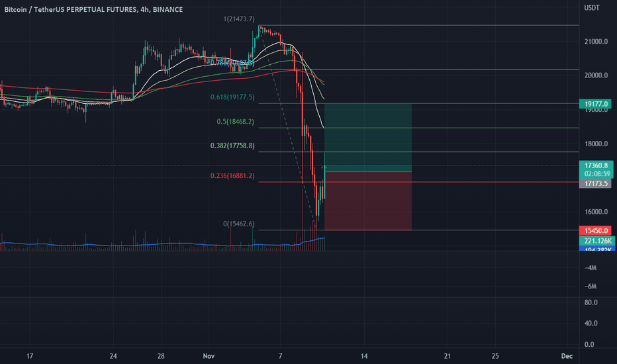Click the 24 date label on the time axis
The image size is (617, 364).
coord(113,356)
